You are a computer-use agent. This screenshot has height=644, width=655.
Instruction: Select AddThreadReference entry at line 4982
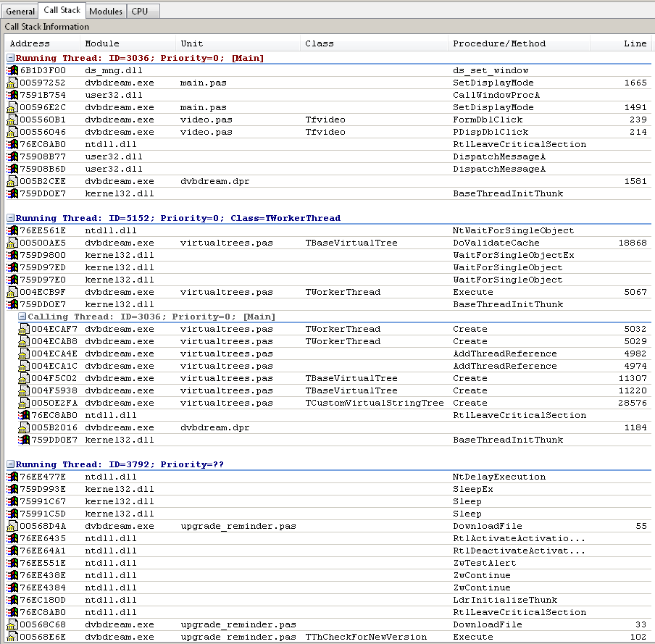pyautogui.click(x=504, y=354)
